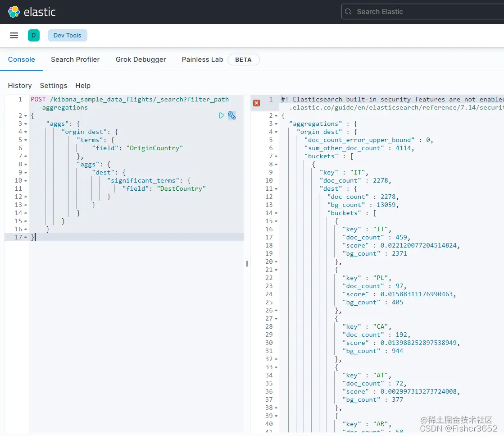504x436 pixels.
Task: Click "key" : "PL" line
Action: 367,278
